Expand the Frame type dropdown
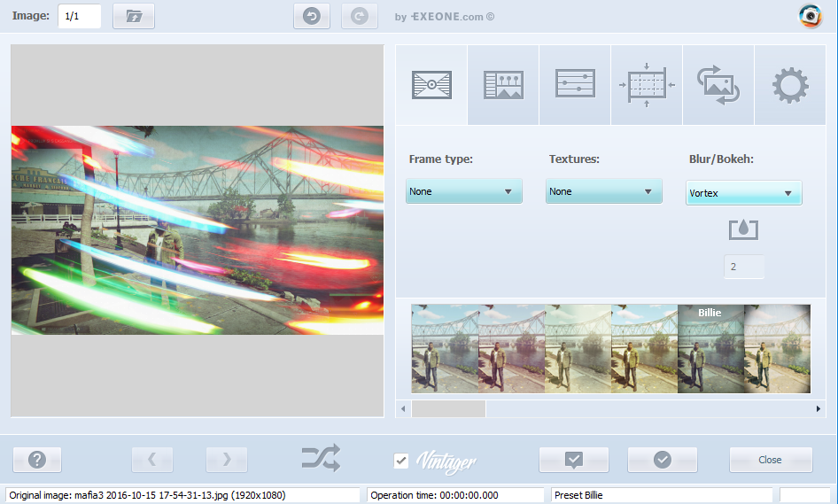838x504 pixels. (x=464, y=191)
